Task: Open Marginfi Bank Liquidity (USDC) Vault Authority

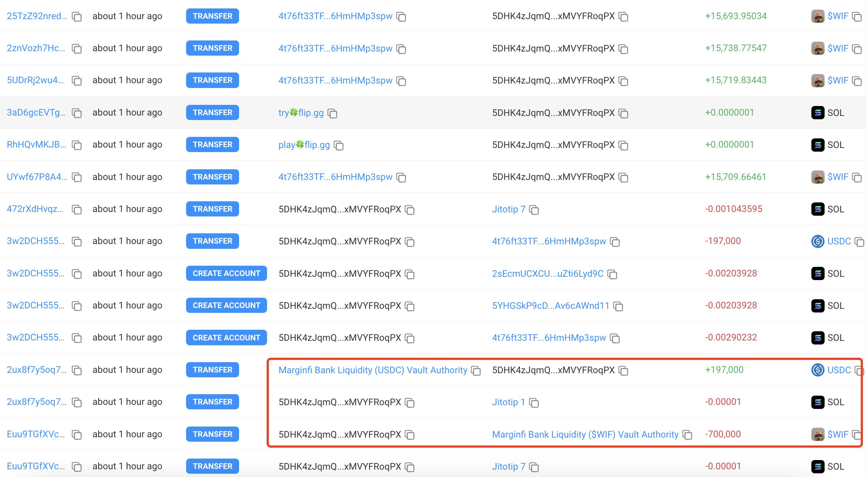Action: pos(373,370)
